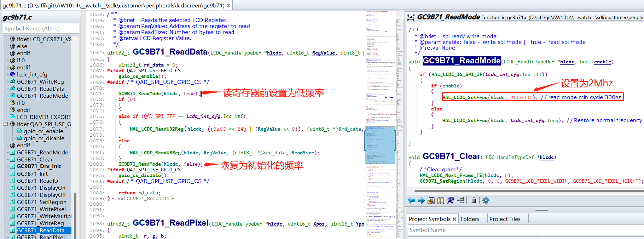Switch to the gc9b71.c file tab
Screen dimensions: 644x239
point(116,5)
